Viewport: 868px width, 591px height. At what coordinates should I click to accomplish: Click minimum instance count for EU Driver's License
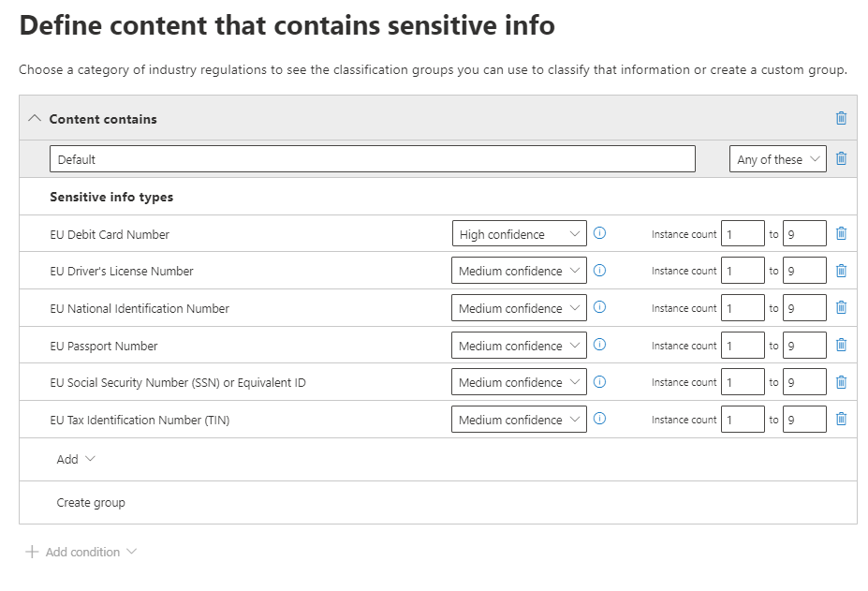click(x=743, y=271)
